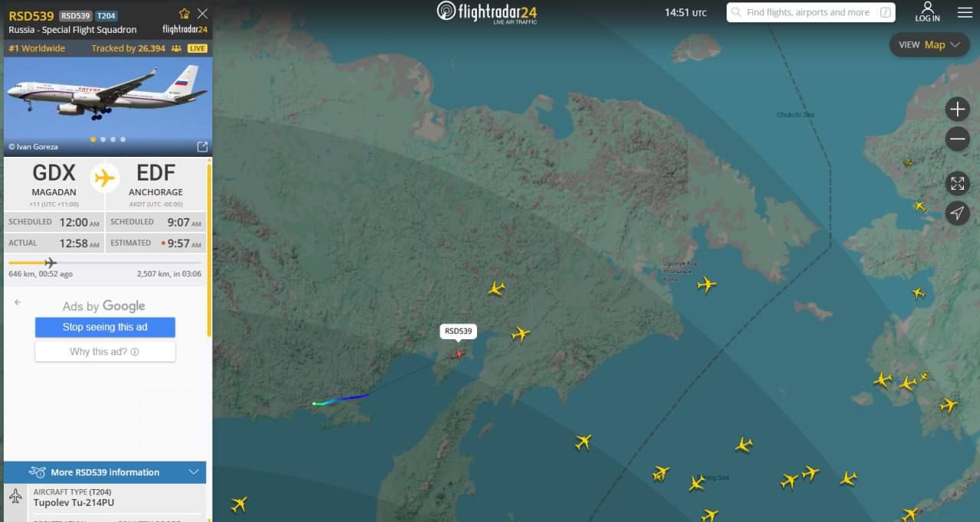
Task: Select the second photo carousel dot
Action: [x=103, y=139]
